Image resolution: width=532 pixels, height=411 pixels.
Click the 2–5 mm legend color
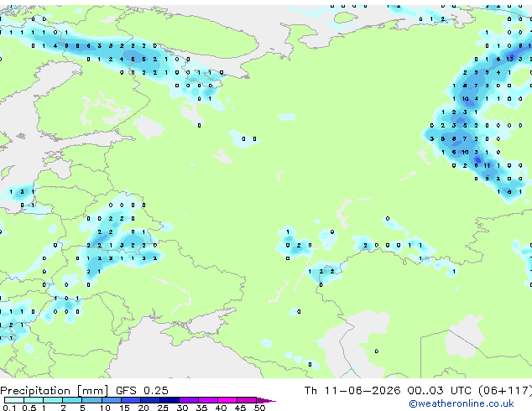tap(72, 400)
